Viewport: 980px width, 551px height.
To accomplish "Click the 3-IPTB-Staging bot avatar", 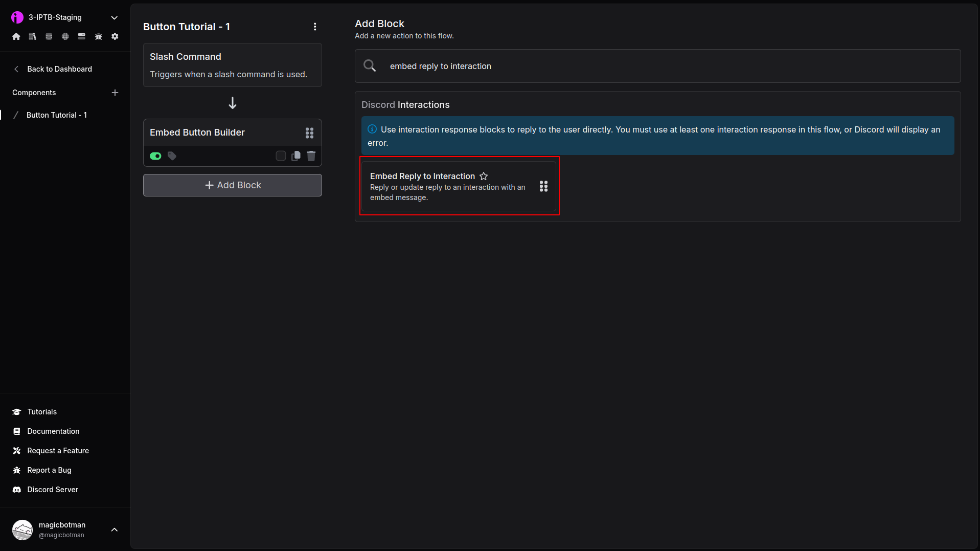I will click(x=17, y=17).
